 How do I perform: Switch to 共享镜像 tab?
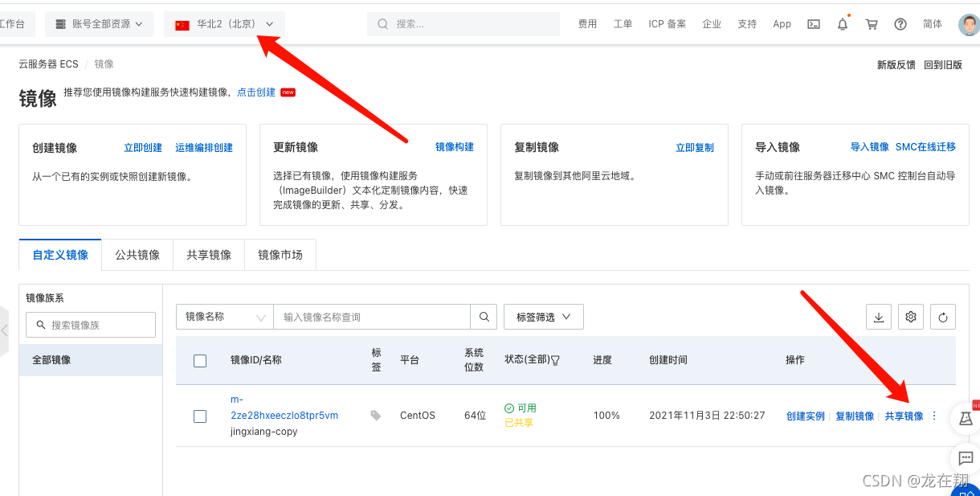(209, 255)
